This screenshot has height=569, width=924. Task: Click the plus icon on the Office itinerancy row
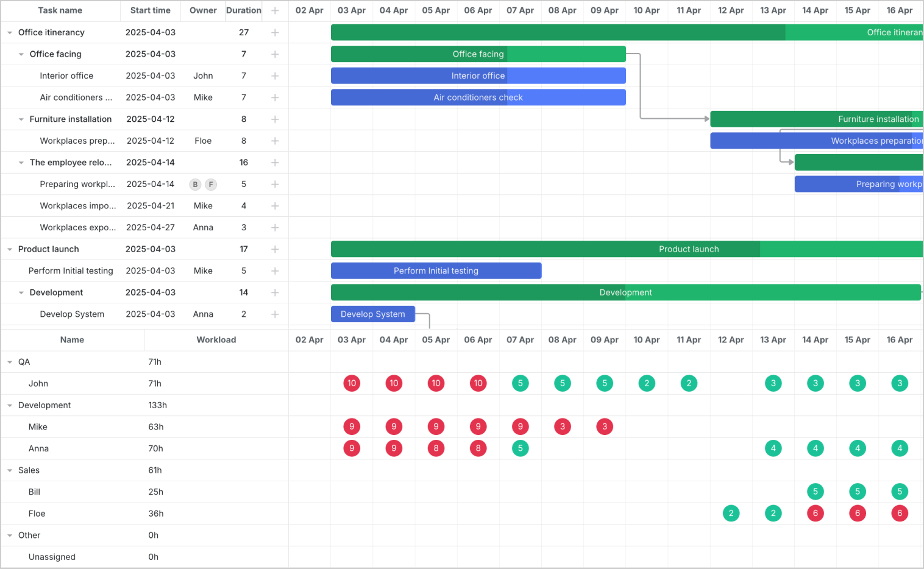[x=275, y=32]
